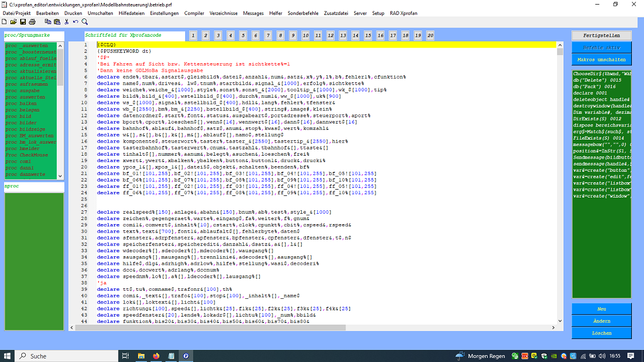Click the New file icon in toolbar
Screen dimensions: 644x362
[4, 22]
